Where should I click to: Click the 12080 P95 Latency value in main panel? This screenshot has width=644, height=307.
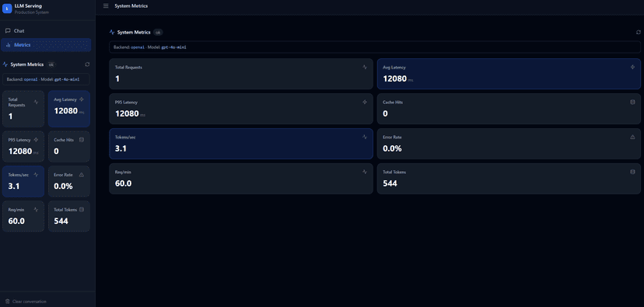[x=127, y=113]
